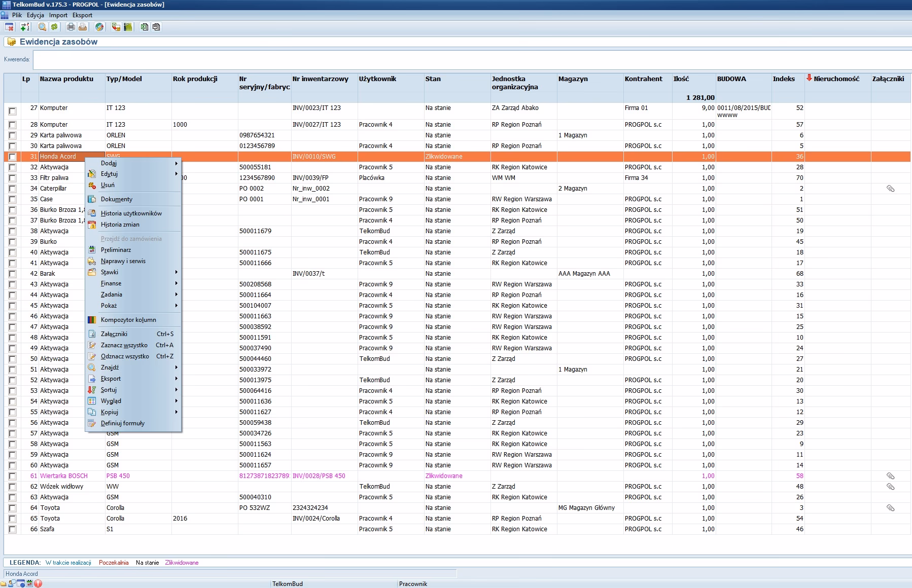Viewport: 912px width, 588px height.
Task: Click the calendar icon in status bar
Action: click(x=29, y=583)
